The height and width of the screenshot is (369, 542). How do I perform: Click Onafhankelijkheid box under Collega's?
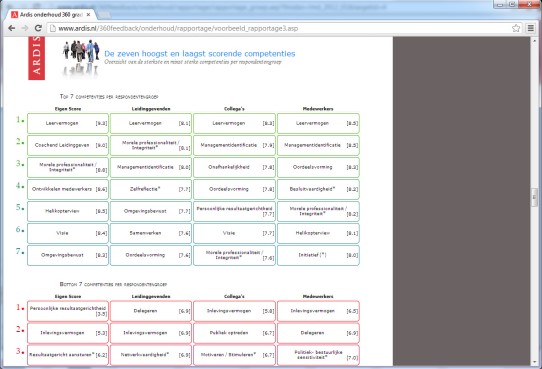(x=234, y=167)
